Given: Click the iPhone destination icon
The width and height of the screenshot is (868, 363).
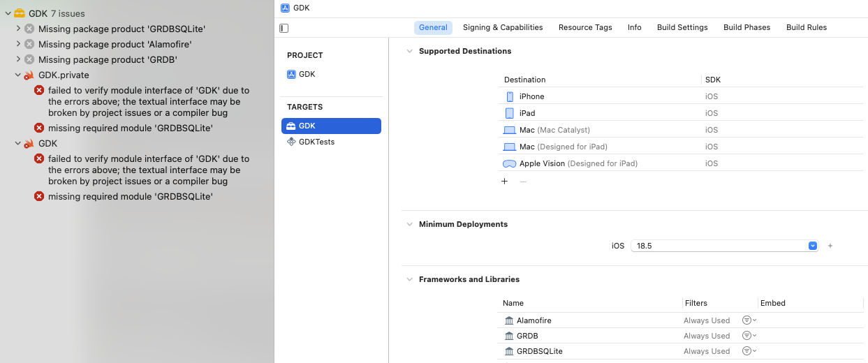Looking at the screenshot, I should (510, 96).
